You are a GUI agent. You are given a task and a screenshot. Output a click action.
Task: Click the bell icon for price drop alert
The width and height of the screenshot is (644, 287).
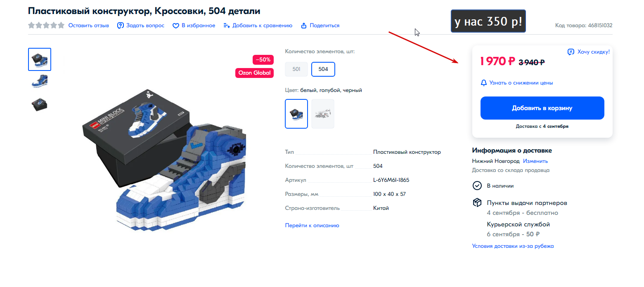(x=484, y=83)
